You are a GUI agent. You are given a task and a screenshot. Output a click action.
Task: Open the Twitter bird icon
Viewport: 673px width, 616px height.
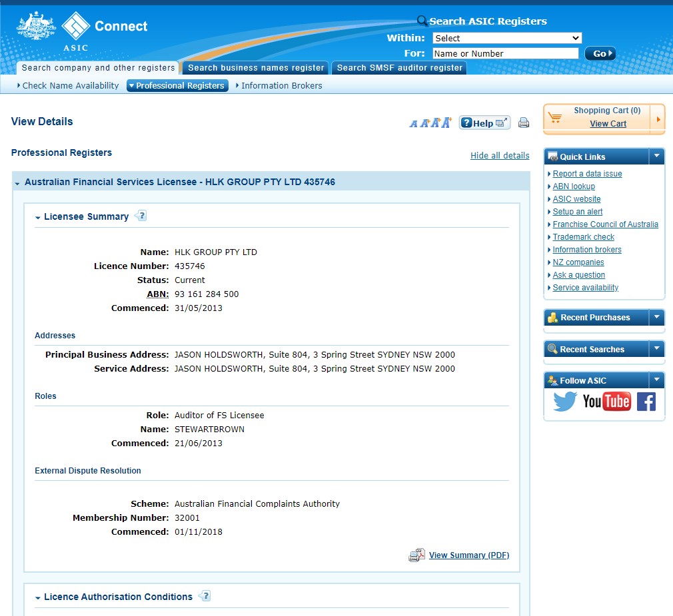[x=564, y=402]
